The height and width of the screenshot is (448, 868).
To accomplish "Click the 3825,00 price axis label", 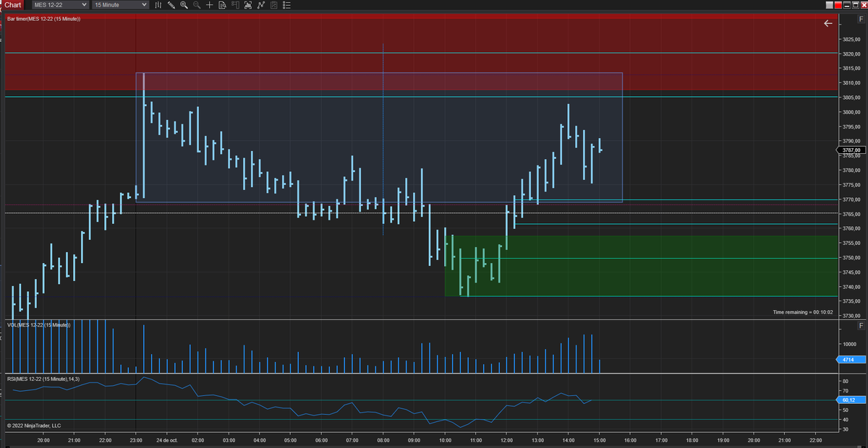I will (x=851, y=39).
